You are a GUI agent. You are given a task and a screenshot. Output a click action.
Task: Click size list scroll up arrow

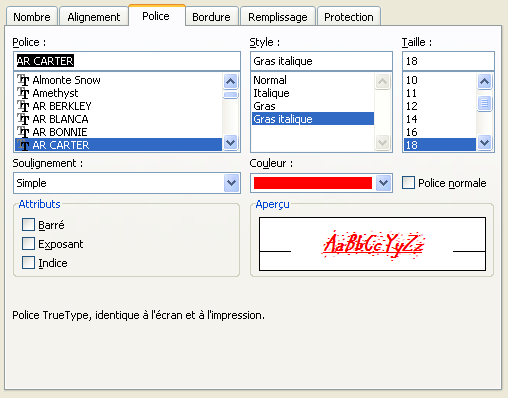coord(485,81)
